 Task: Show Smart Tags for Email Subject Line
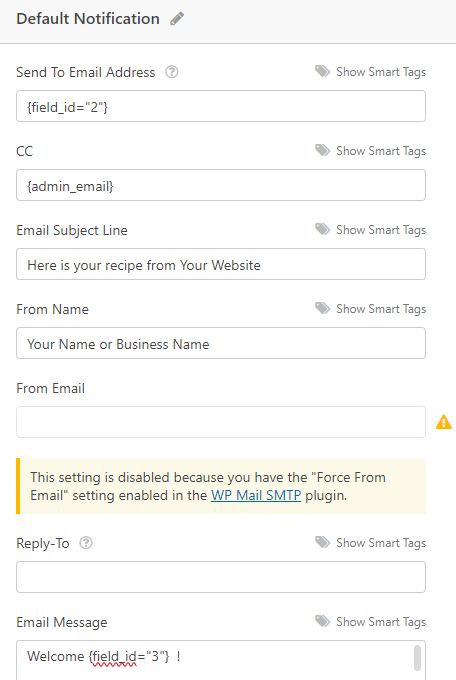click(x=381, y=230)
